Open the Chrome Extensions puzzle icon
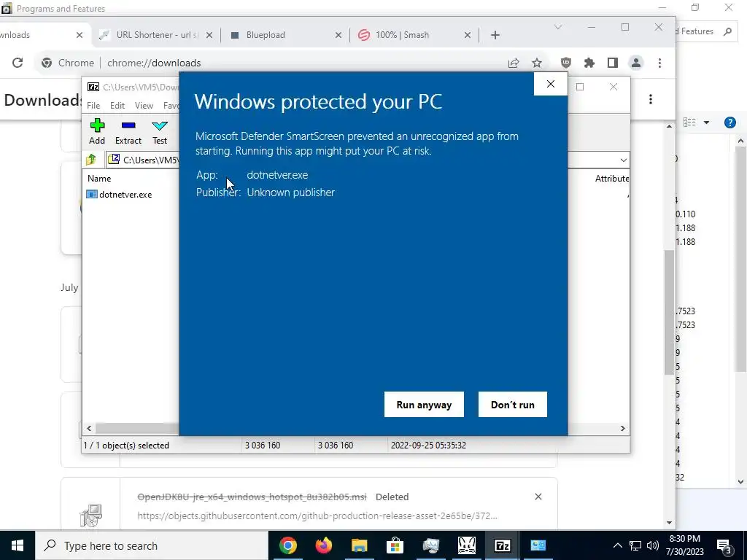Viewport: 747px width, 560px height. (x=589, y=63)
